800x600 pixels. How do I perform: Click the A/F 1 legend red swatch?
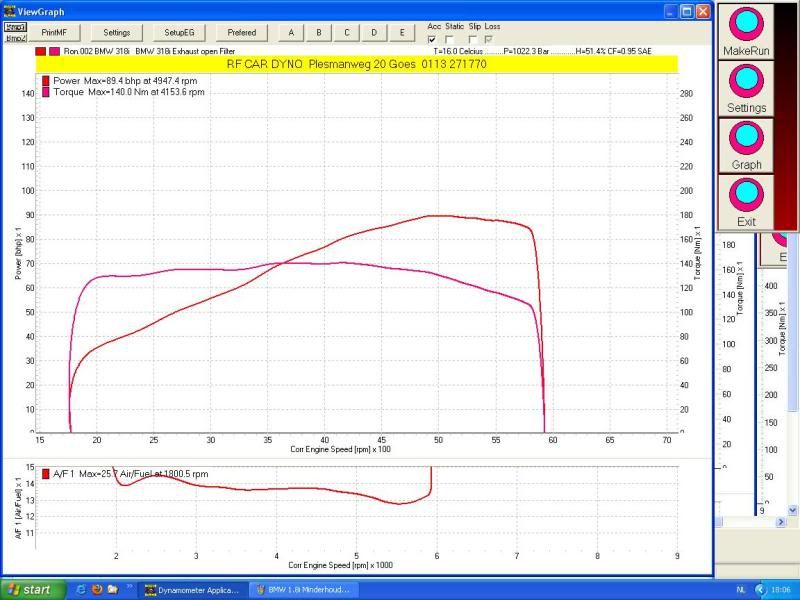point(45,474)
